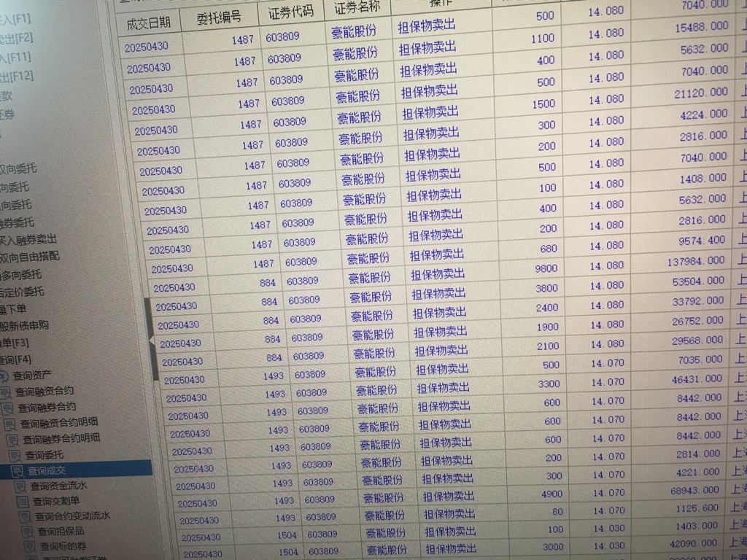This screenshot has width=747, height=560.
Task: Open the 双向委托 sidebar entry
Action: coord(18,168)
